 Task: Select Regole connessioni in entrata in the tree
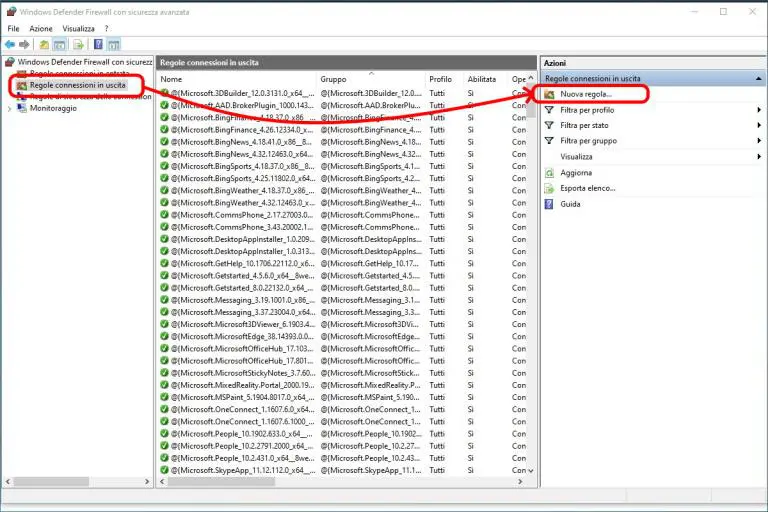(x=79, y=73)
